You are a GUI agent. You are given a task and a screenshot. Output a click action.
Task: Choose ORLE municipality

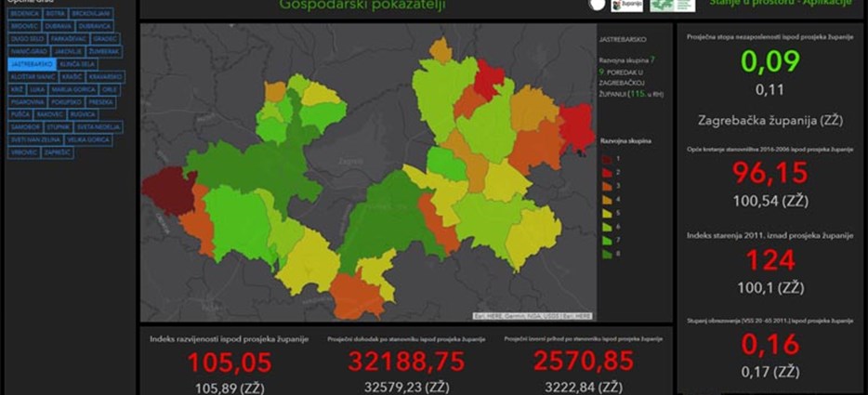pyautogui.click(x=111, y=89)
